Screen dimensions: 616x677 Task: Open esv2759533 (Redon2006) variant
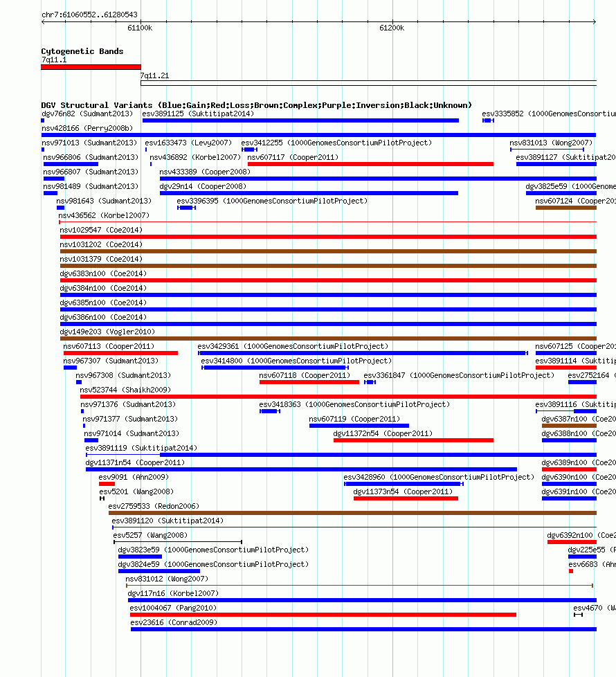[x=154, y=506]
